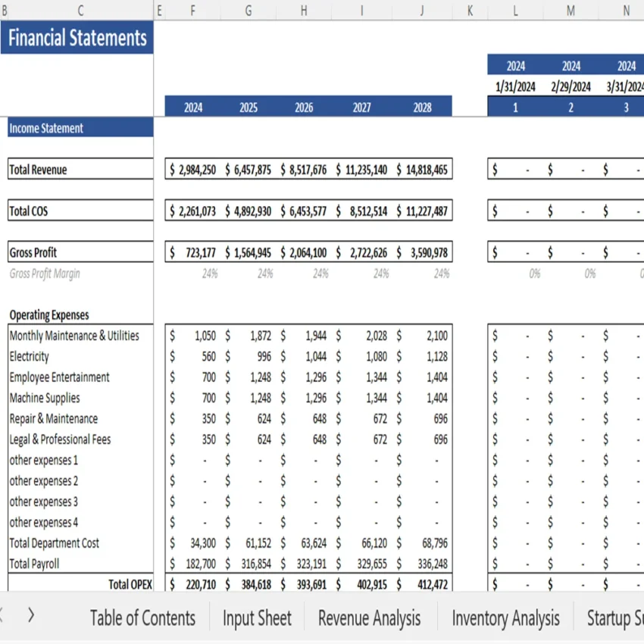Open the Inventory Analysis sheet
The image size is (644, 644).
[x=505, y=617]
